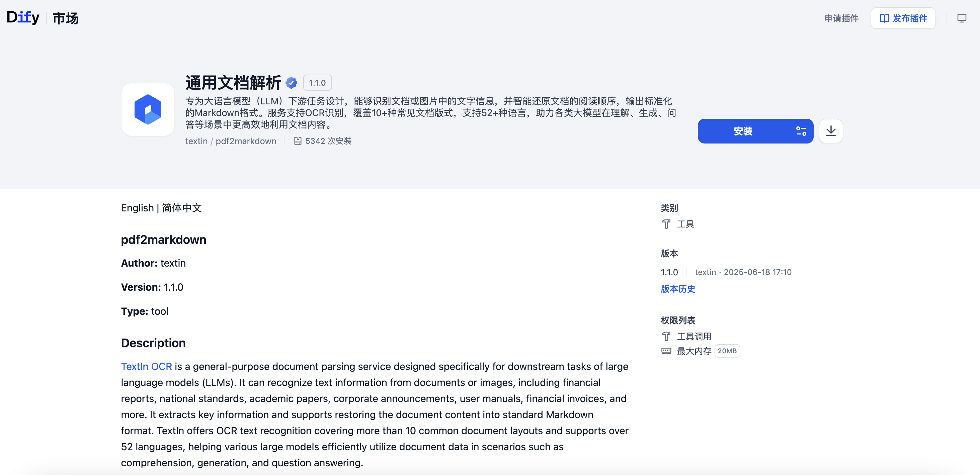Image resolution: width=980 pixels, height=475 pixels.
Task: Switch readme to English
Action: click(137, 208)
